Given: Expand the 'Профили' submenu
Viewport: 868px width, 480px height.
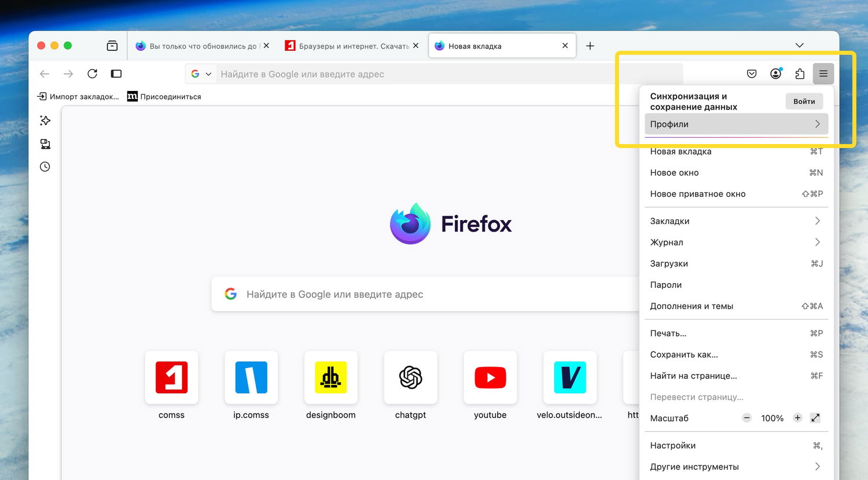Looking at the screenshot, I should click(737, 124).
